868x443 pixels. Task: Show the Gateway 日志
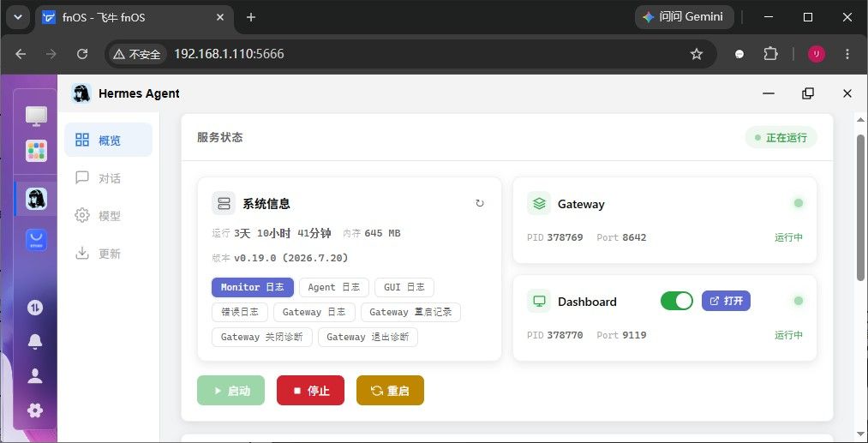point(314,312)
